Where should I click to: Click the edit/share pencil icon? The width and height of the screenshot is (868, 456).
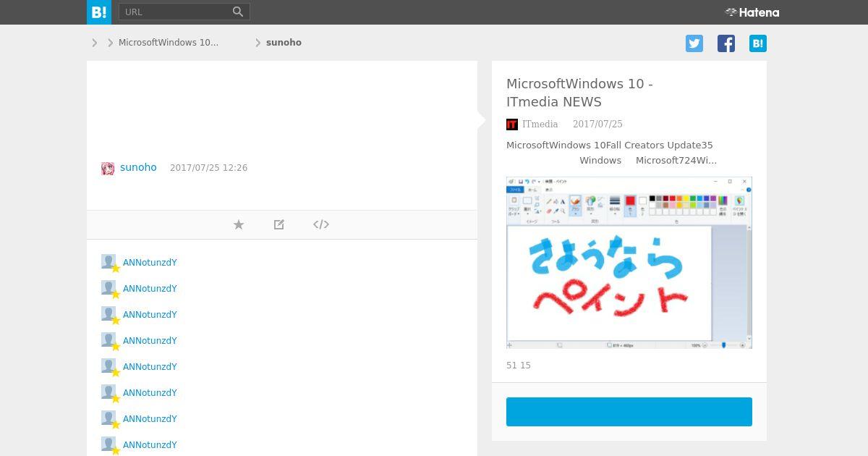279,224
